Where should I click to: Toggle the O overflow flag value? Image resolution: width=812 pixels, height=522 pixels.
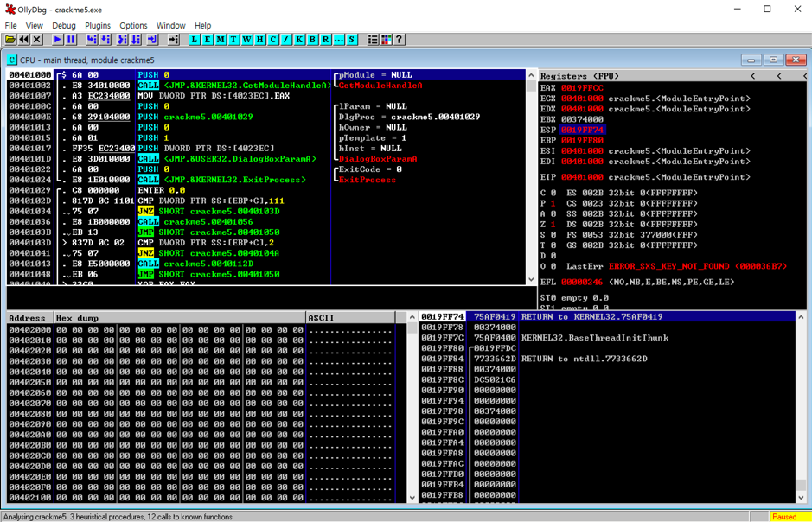click(x=553, y=266)
